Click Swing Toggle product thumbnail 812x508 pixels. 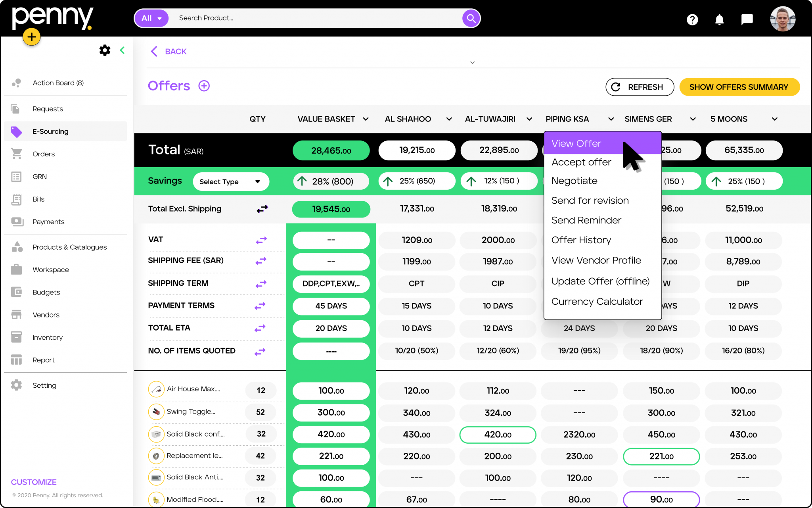tap(156, 412)
